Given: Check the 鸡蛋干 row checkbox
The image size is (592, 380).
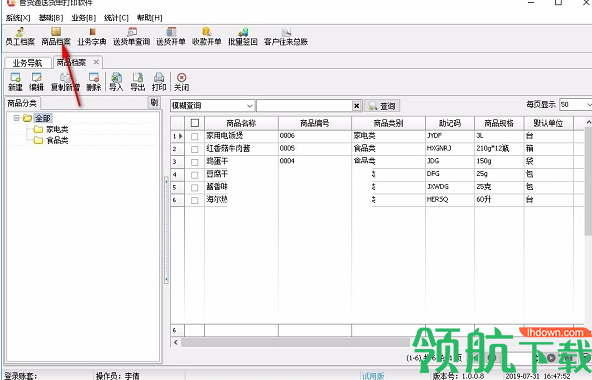Looking at the screenshot, I should coord(194,162).
